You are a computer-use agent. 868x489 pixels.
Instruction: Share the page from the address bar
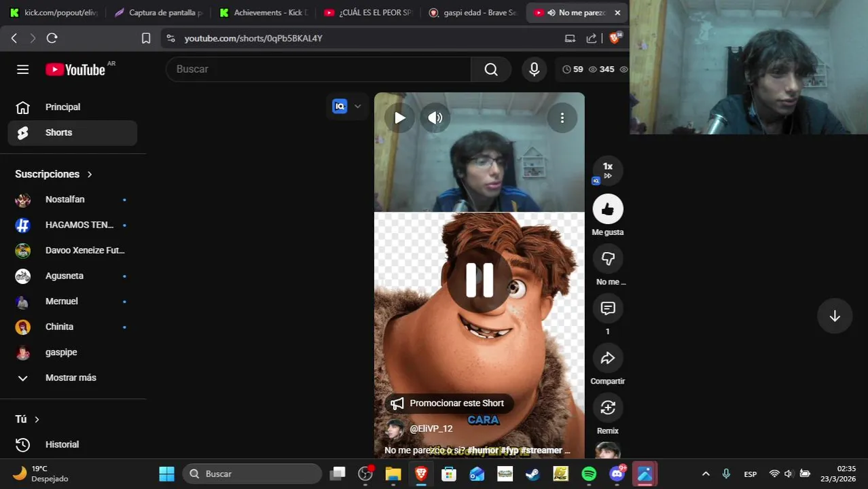592,39
